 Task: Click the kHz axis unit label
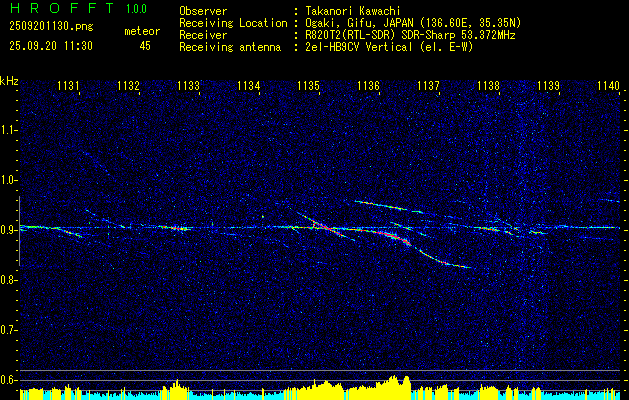(x=9, y=81)
